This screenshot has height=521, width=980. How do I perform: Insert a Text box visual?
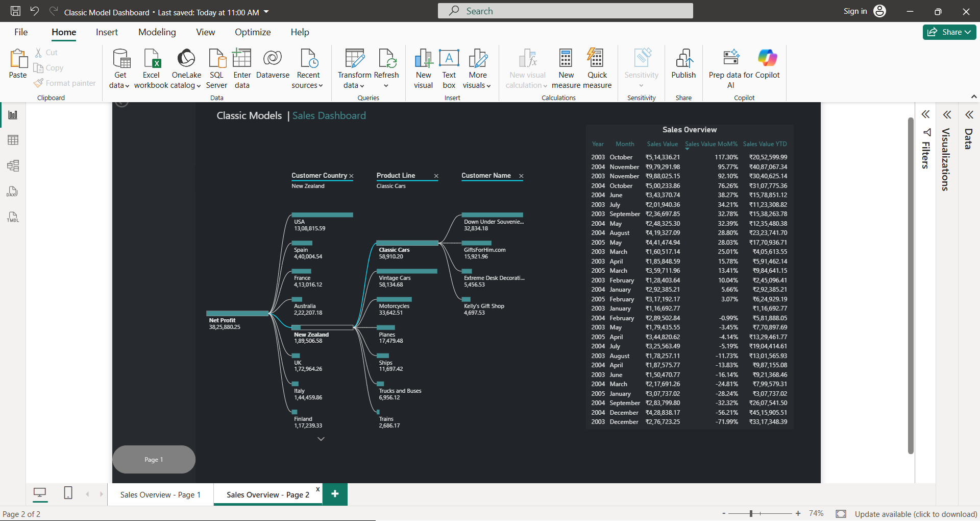(449, 66)
